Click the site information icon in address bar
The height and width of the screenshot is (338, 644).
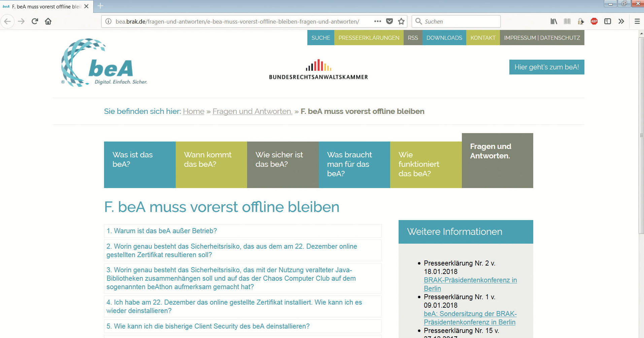pos(108,21)
